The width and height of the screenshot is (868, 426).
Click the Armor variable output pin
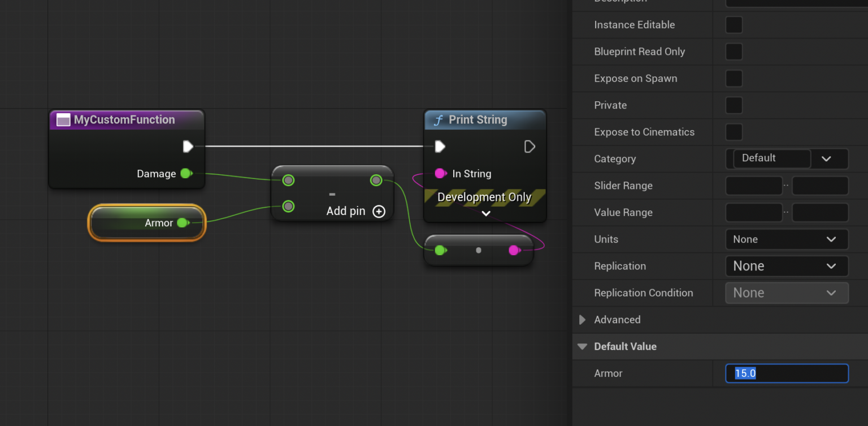pyautogui.click(x=182, y=223)
